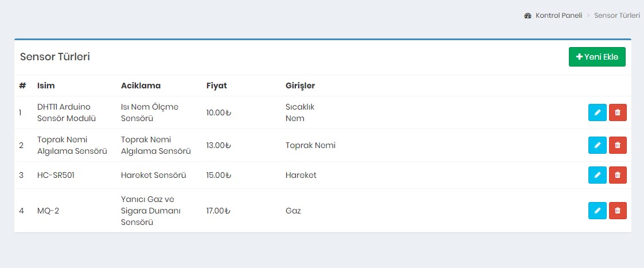Click the Girişler column header
The height and width of the screenshot is (268, 644).
300,86
